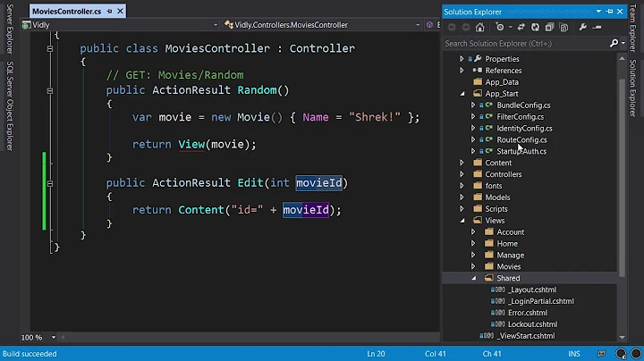Select the App_Data folder

click(x=502, y=82)
